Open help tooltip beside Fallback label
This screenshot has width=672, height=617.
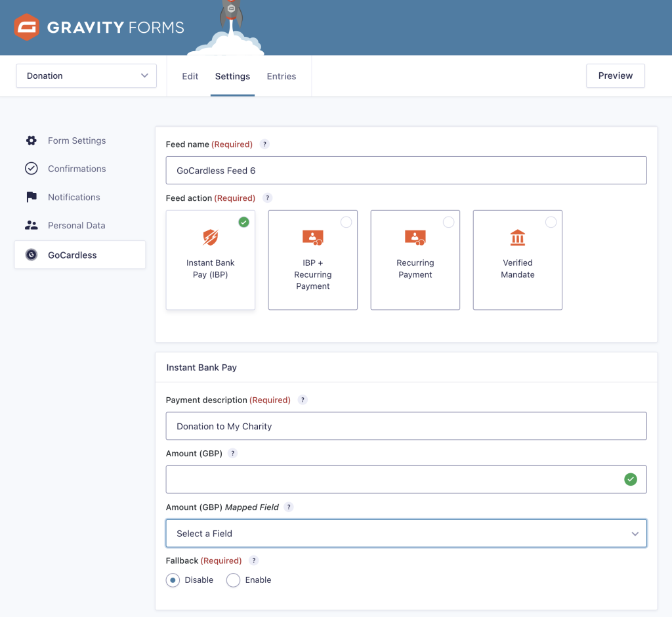click(x=254, y=561)
